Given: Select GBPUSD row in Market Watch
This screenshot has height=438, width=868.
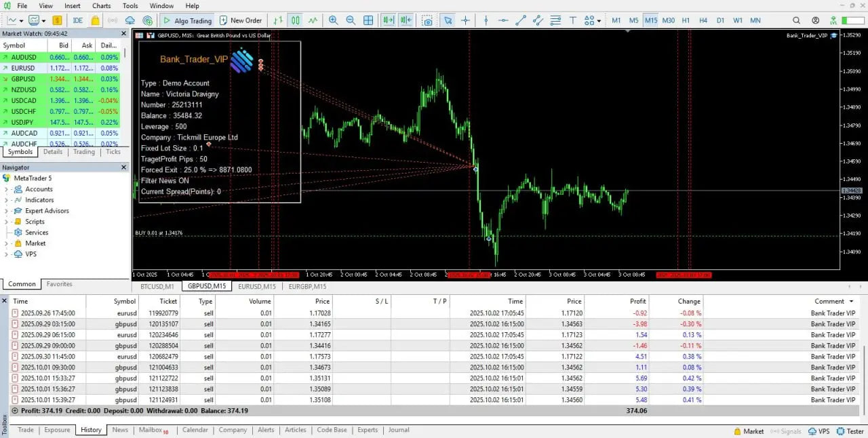Looking at the screenshot, I should [60, 79].
